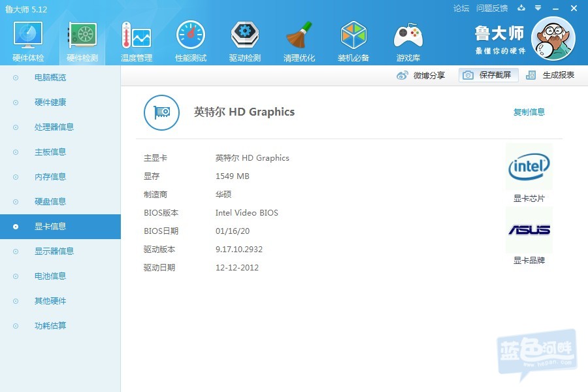The image size is (588, 392).
Task: Open the title bar dropdown menu arrow
Action: [538, 8]
